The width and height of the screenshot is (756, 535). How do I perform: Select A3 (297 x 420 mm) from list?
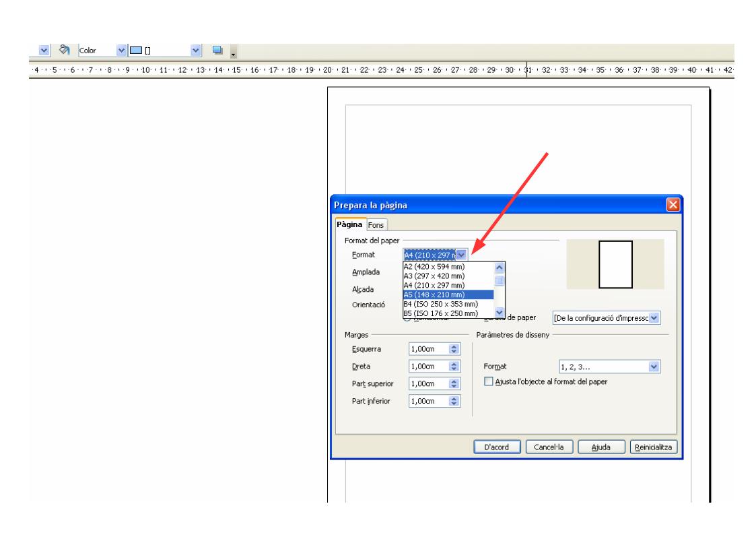pos(448,276)
